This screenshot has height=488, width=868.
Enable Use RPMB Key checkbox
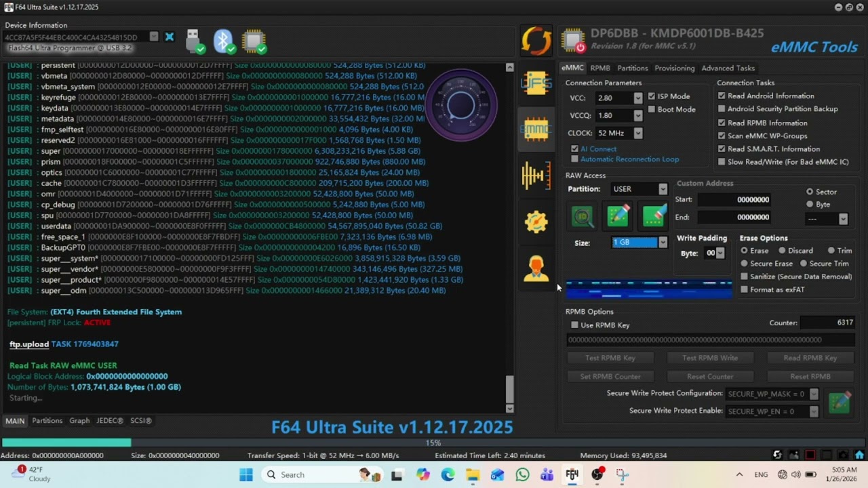575,325
